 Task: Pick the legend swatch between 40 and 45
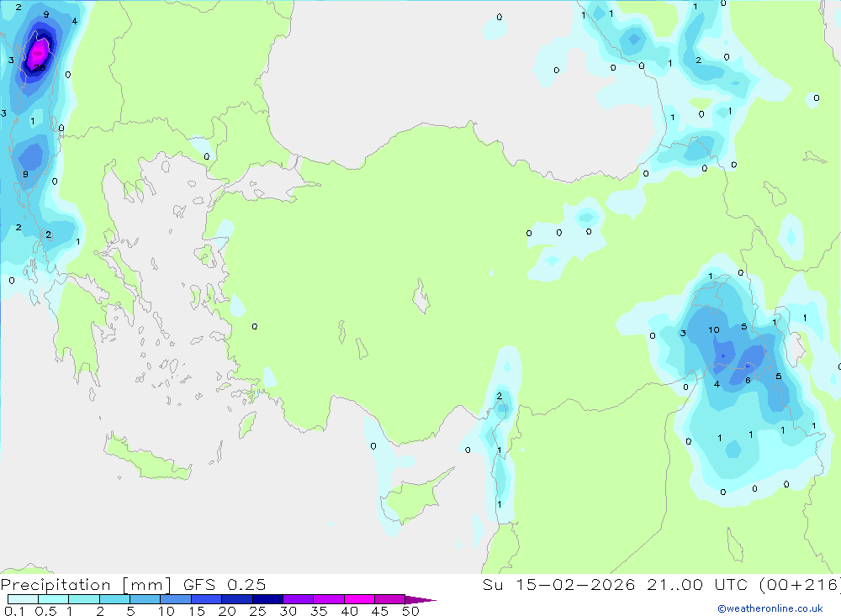359,599
